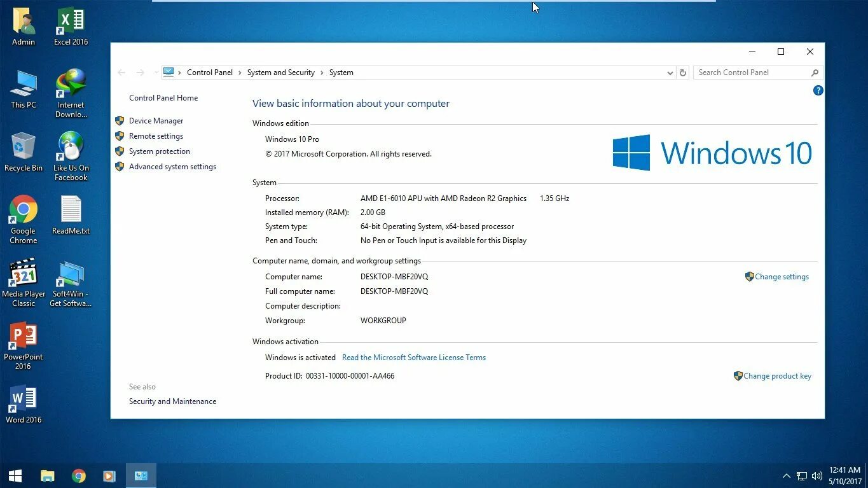Open the Admin folder desktop icon
Viewport: 868px width, 488px height.
pyautogui.click(x=24, y=27)
